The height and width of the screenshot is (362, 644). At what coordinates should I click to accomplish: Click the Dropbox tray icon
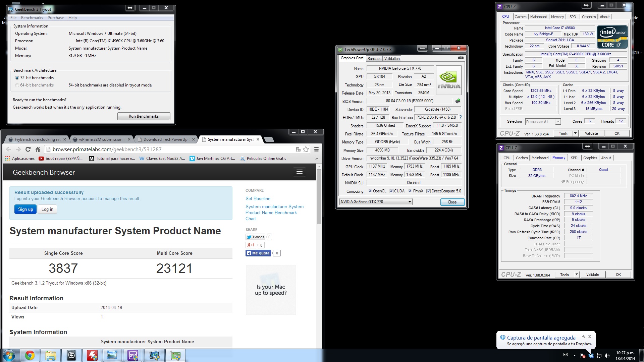tap(591, 355)
